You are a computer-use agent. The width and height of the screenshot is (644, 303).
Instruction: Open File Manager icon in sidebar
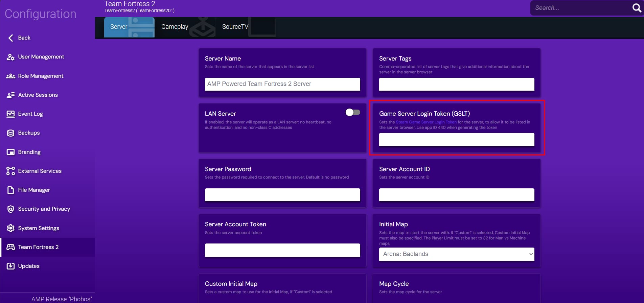(x=11, y=190)
